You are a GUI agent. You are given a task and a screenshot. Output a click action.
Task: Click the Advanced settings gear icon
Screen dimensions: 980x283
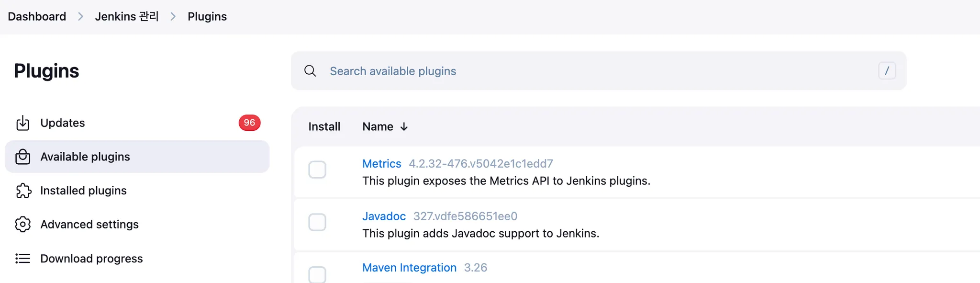22,224
